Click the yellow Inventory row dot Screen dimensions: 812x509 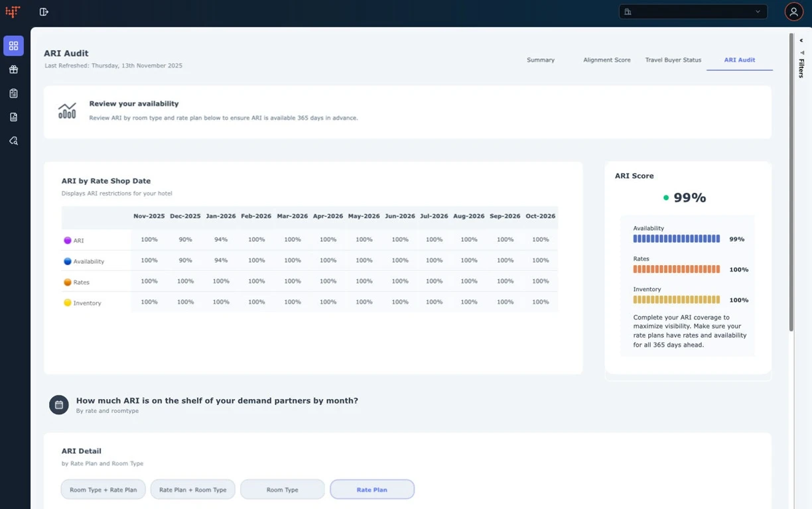coord(68,303)
